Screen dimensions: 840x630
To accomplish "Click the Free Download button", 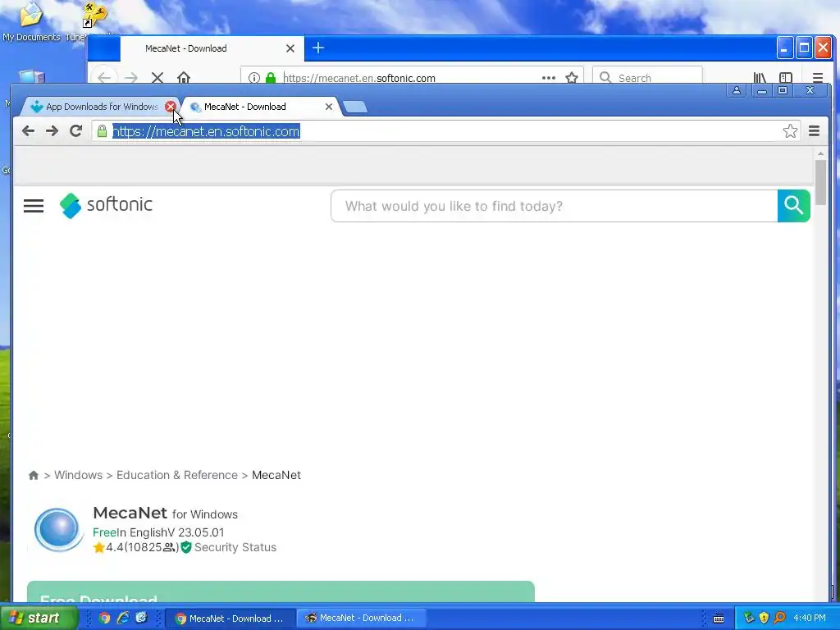I will [x=281, y=591].
